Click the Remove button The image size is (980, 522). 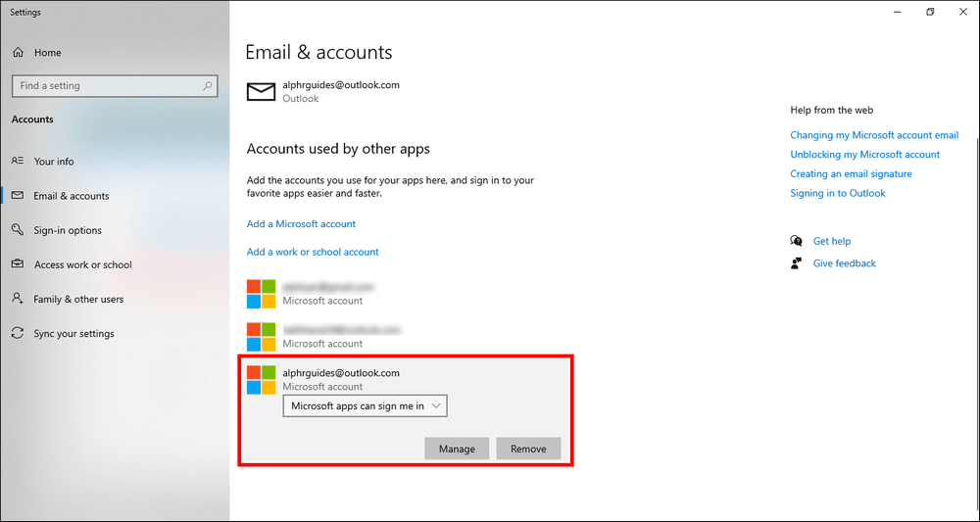click(528, 449)
